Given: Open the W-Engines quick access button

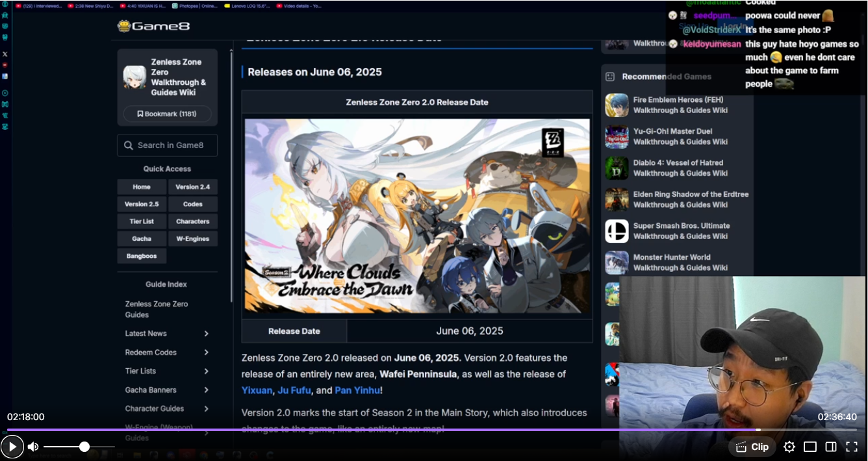Looking at the screenshot, I should point(193,239).
